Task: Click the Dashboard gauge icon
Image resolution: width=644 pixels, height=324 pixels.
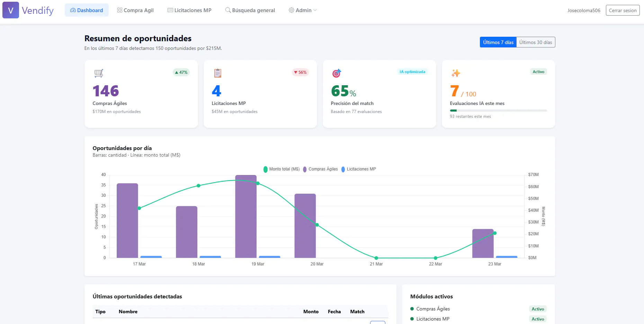Action: point(73,10)
